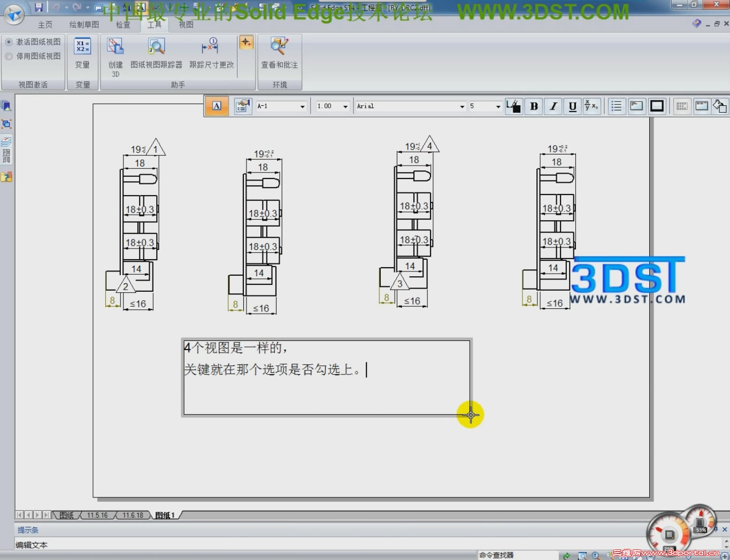This screenshot has height=560, width=730.
Task: Click the text color fill icon
Action: (x=514, y=106)
